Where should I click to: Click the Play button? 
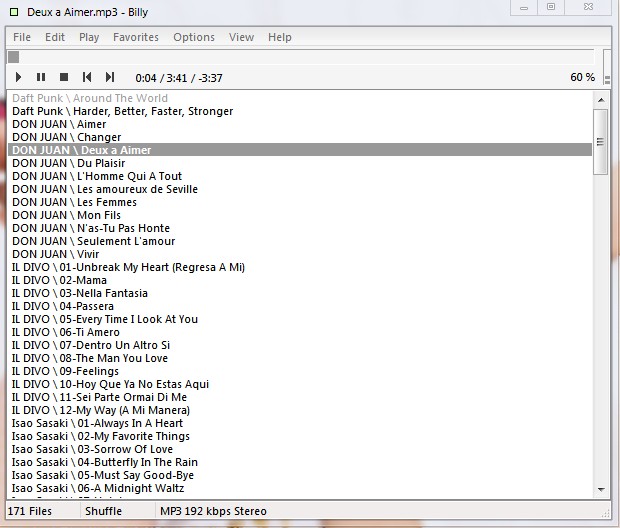click(18, 77)
